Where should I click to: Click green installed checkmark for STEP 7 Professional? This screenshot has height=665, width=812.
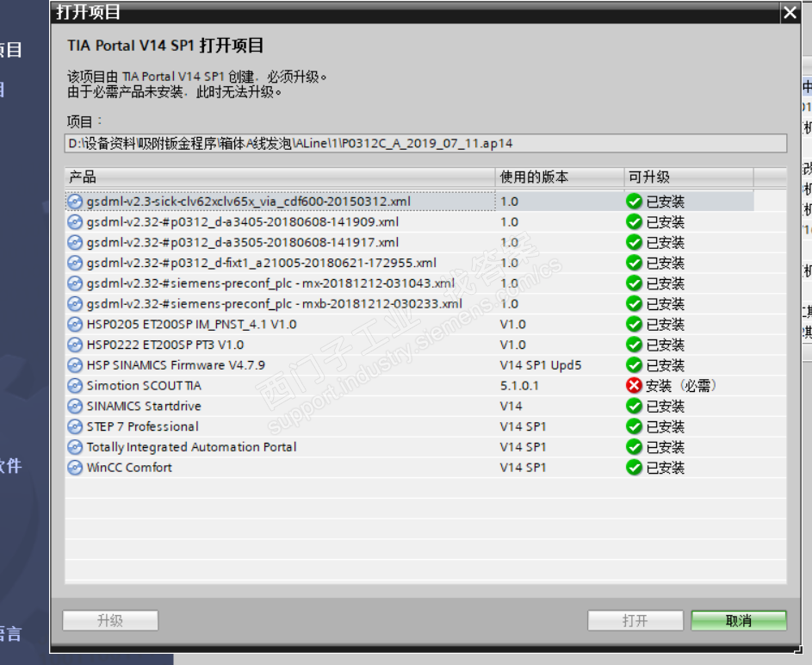(634, 426)
